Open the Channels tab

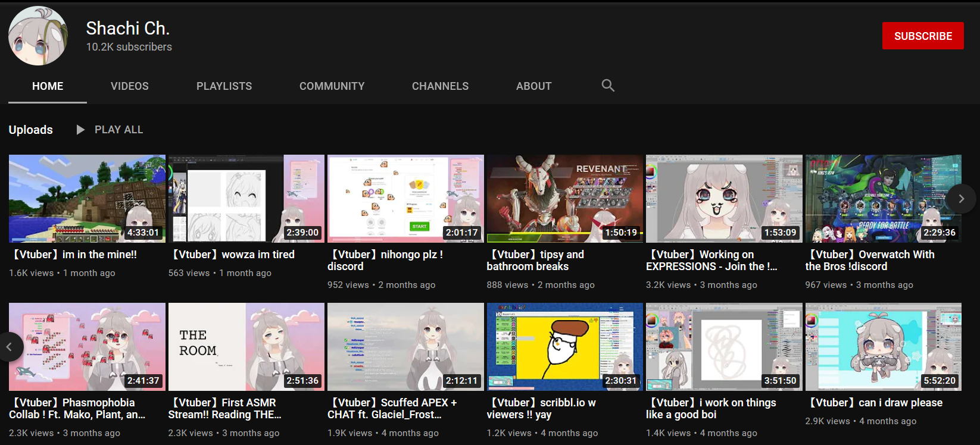coord(440,86)
